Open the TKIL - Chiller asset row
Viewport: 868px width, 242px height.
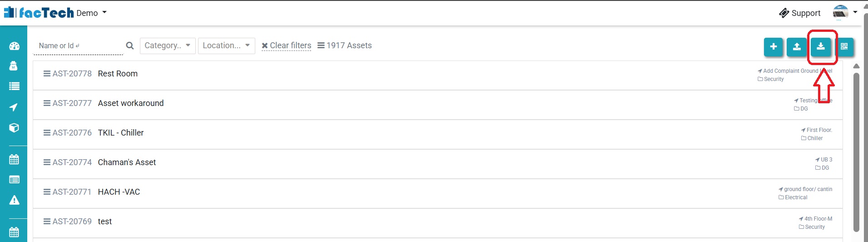tap(121, 133)
